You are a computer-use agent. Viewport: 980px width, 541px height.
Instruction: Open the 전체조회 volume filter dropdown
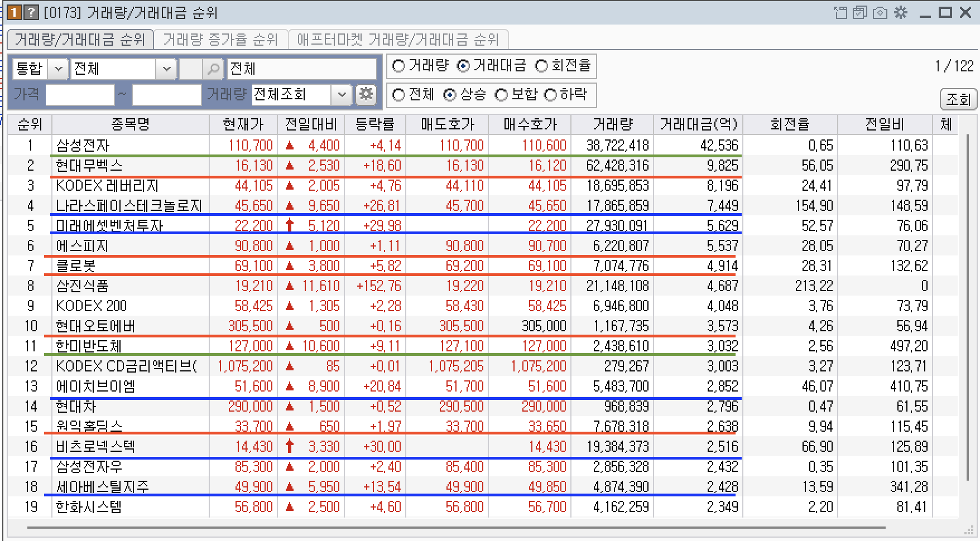pyautogui.click(x=342, y=94)
